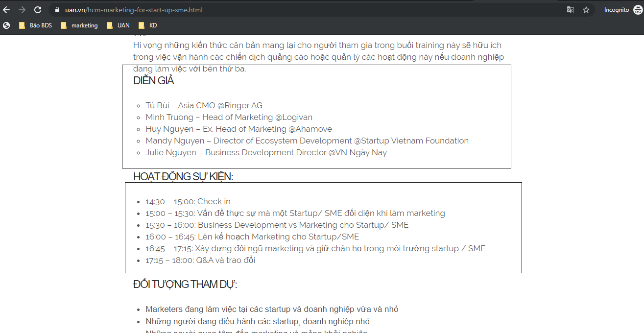Click the 16:45 – 17:15 agenda row
This screenshot has height=333, width=644.
point(315,248)
